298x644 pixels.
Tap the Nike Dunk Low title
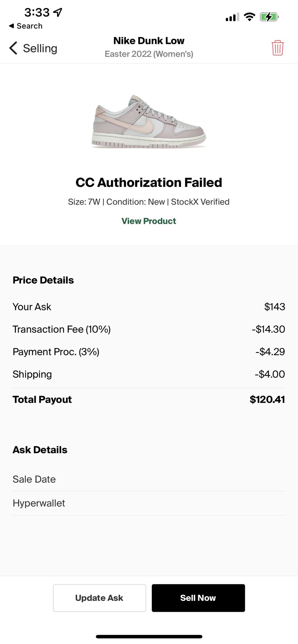click(148, 41)
